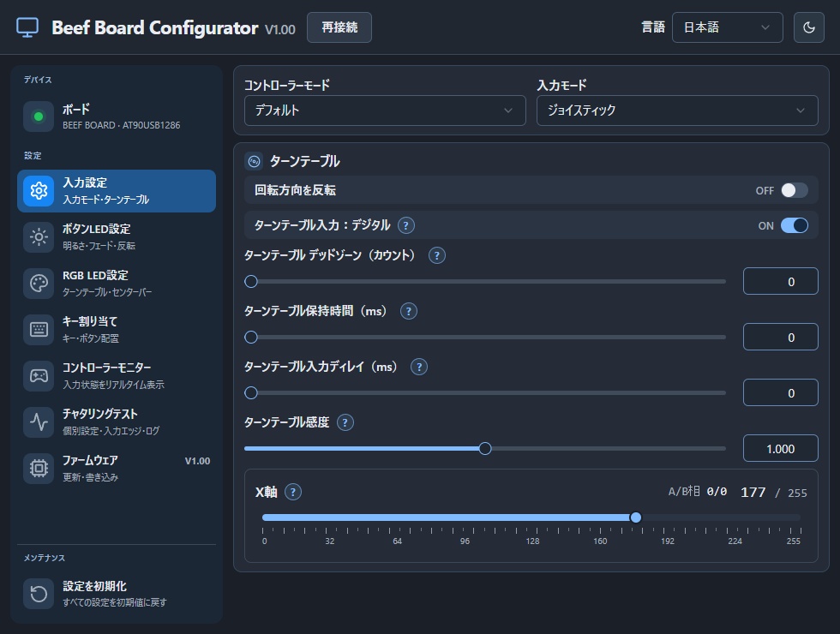Image resolution: width=840 pixels, height=634 pixels.
Task: Click the ターンテーブル保持時間 slider handle
Action: tap(250, 337)
